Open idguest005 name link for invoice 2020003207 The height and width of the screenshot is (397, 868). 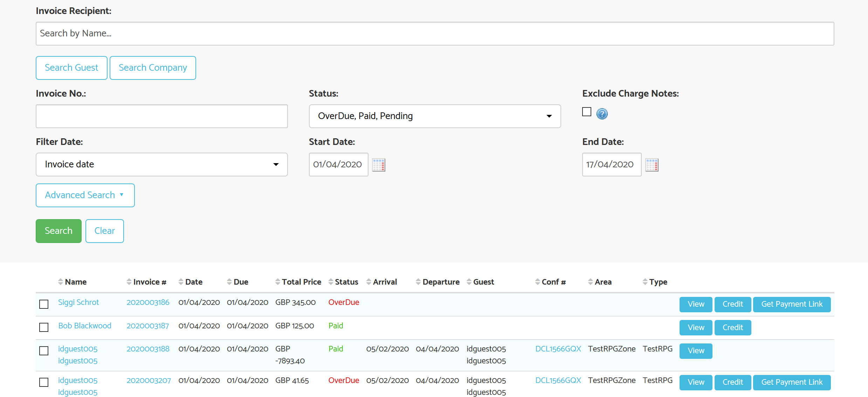78,386
